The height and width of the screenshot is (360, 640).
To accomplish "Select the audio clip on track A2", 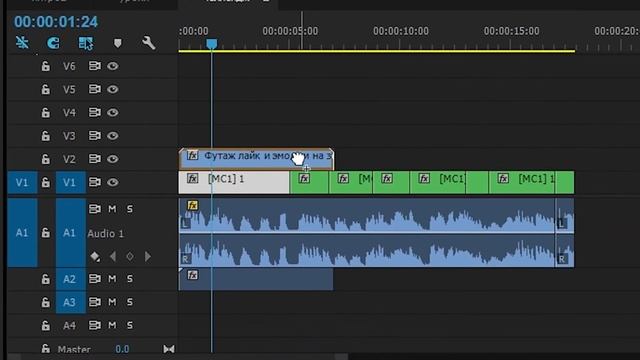I will 256,279.
